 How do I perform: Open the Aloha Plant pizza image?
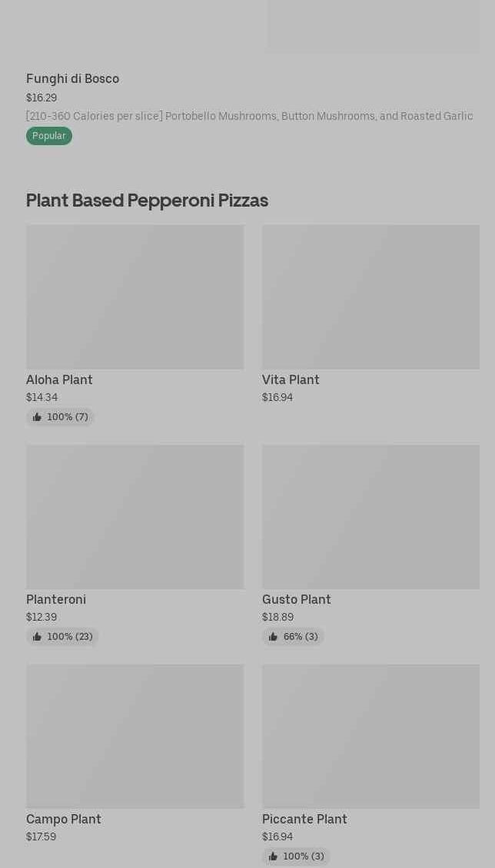pos(135,297)
